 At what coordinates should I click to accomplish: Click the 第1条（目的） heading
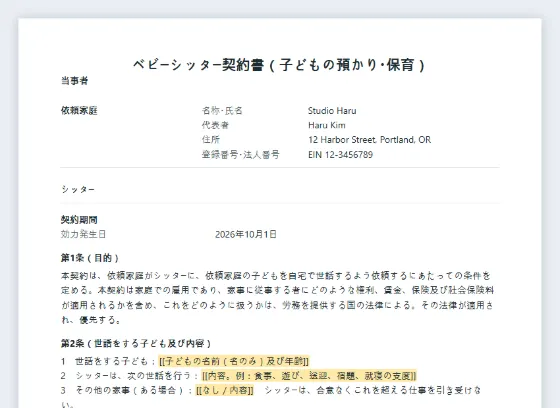point(90,258)
